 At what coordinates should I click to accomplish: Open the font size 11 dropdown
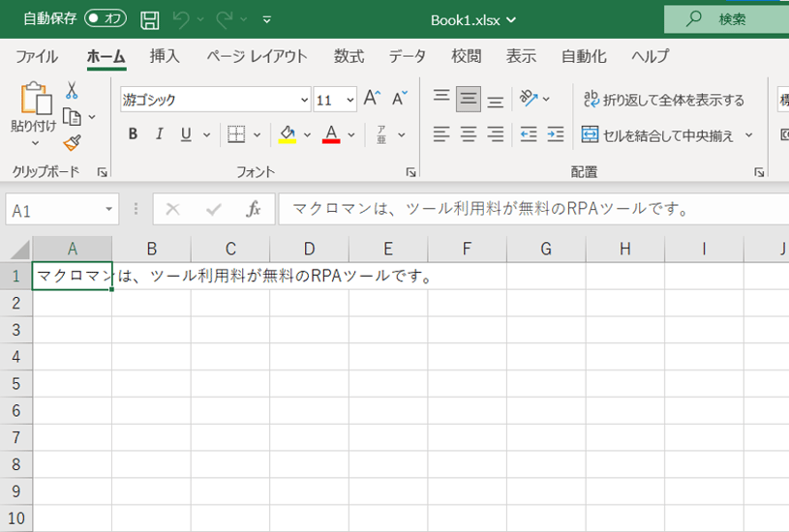[x=350, y=100]
